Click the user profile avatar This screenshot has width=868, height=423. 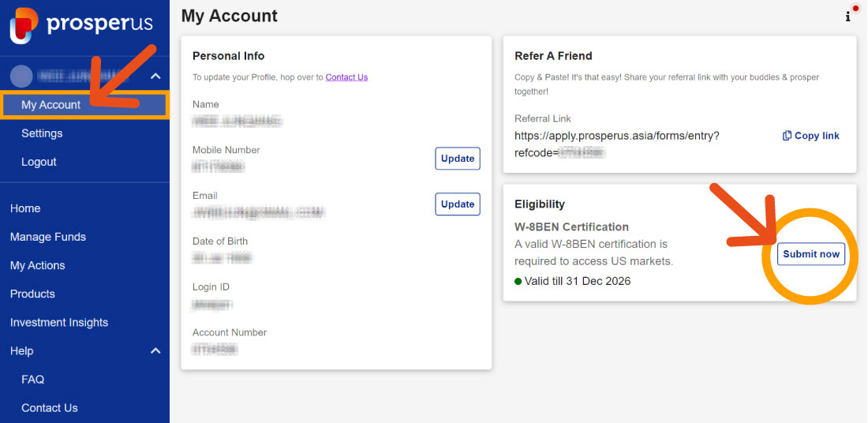(x=22, y=76)
